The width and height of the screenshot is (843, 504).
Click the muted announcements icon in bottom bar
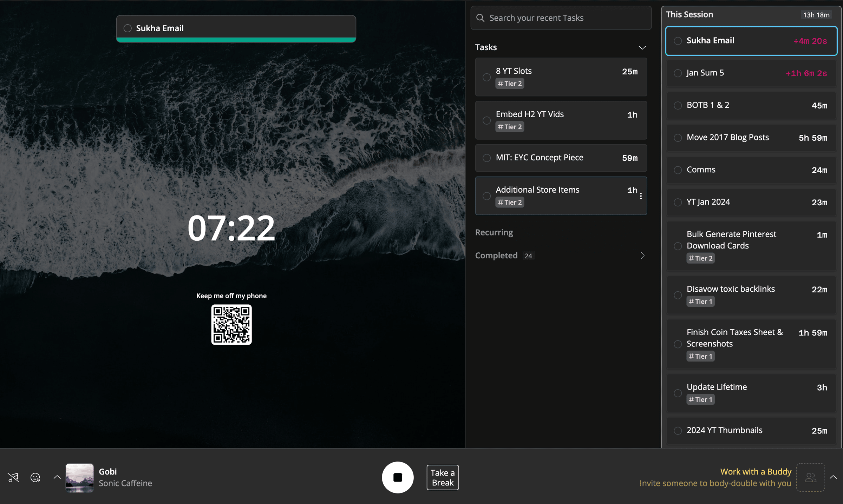pyautogui.click(x=13, y=477)
